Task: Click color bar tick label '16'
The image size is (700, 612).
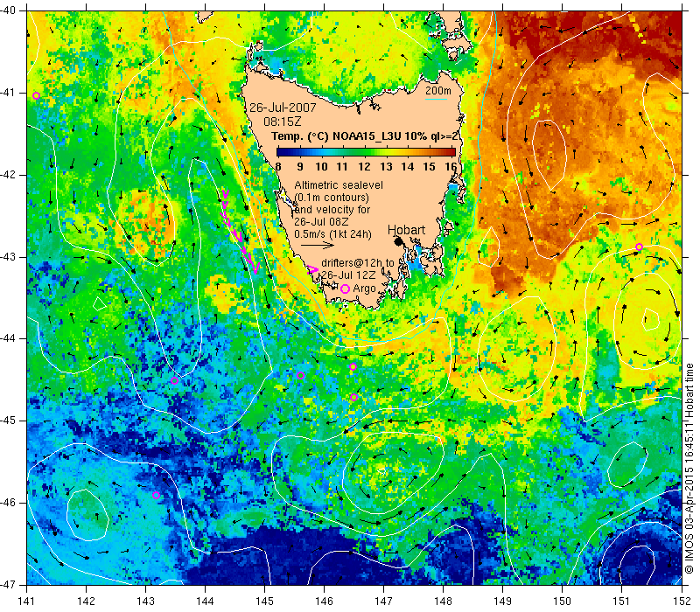Action: 451,166
